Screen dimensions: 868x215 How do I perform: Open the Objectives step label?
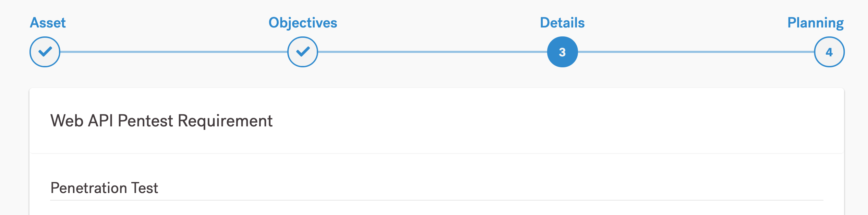pyautogui.click(x=303, y=23)
